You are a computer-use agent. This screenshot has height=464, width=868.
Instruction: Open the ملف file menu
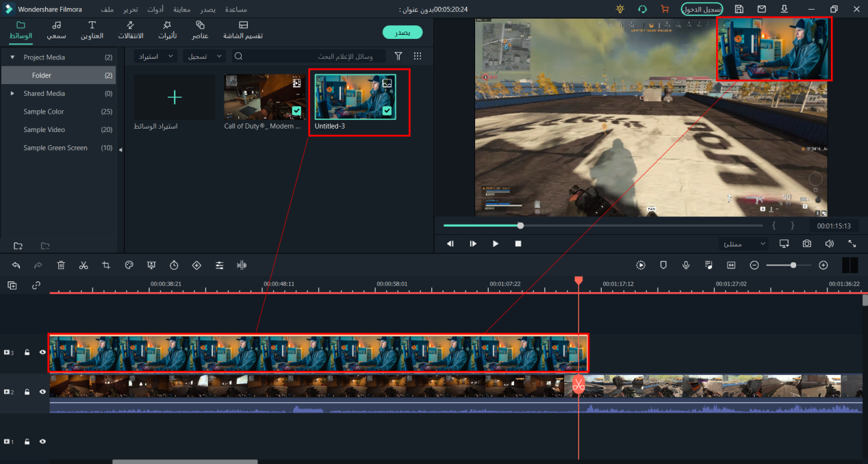[107, 10]
